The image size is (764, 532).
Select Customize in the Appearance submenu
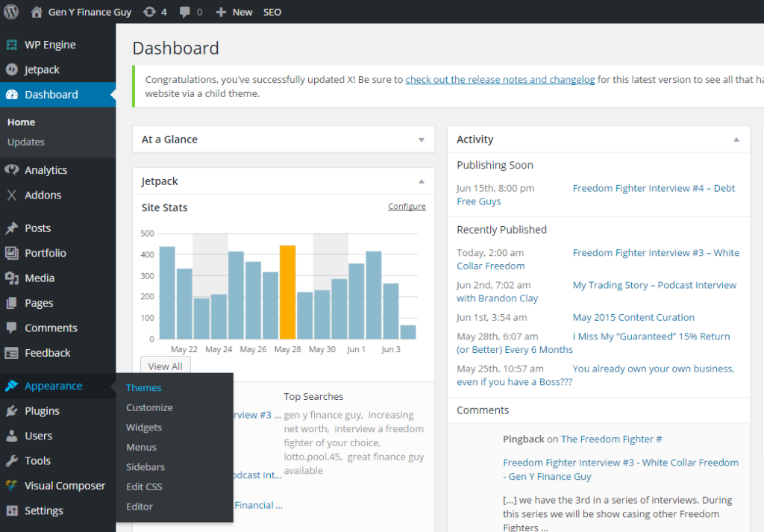(149, 408)
